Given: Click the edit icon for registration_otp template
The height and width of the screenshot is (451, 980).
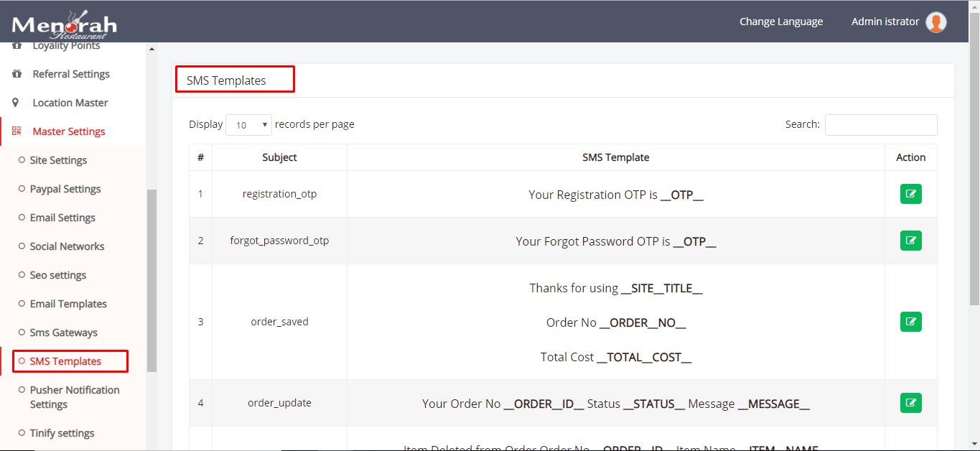Looking at the screenshot, I should point(910,193).
